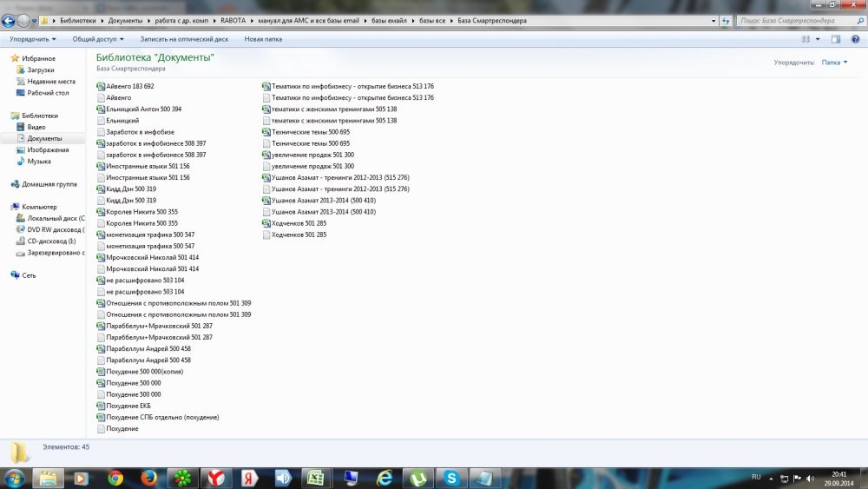Select Excel-icon file Технические темы 500 695
Image resolution: width=868 pixels, height=489 pixels.
306,132
